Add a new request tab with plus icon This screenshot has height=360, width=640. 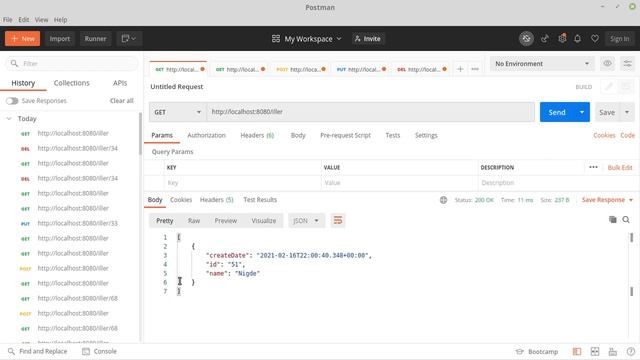(460, 69)
